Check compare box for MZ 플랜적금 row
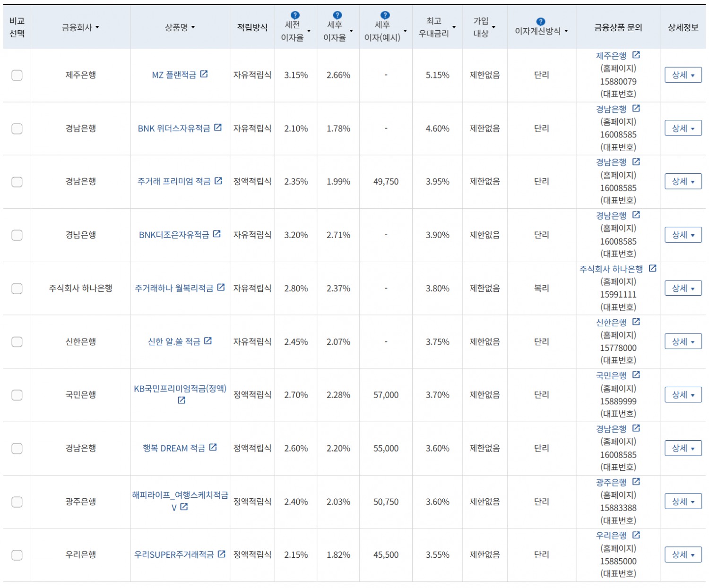 tap(17, 75)
